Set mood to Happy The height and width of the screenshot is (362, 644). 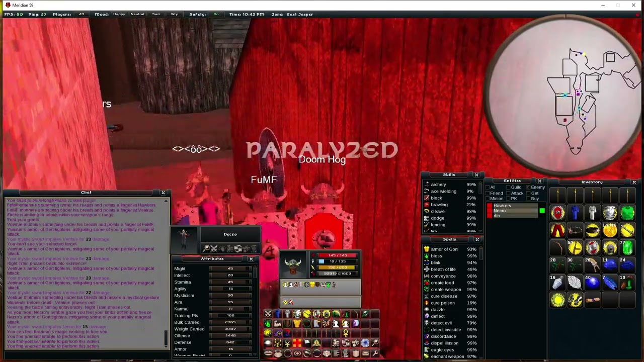point(119,14)
